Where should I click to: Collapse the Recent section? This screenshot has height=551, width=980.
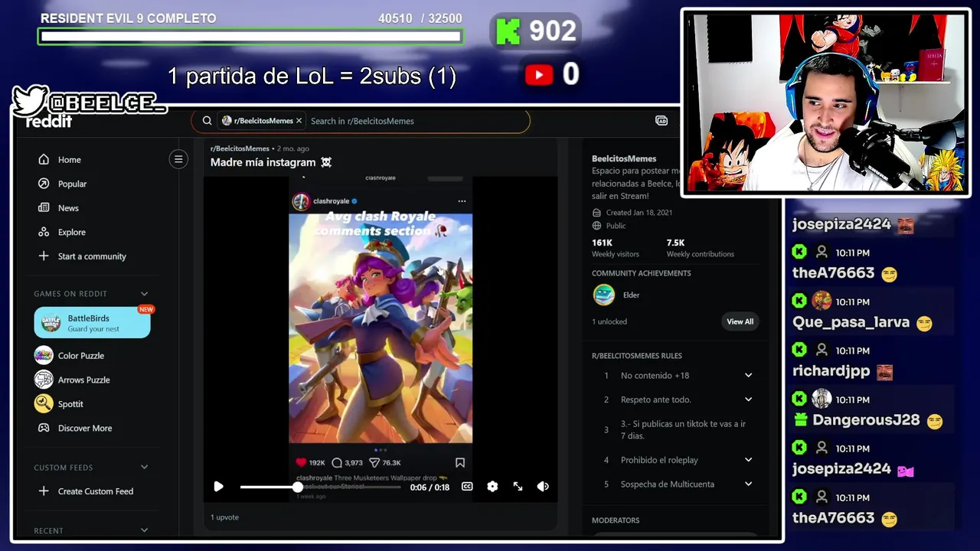(144, 530)
